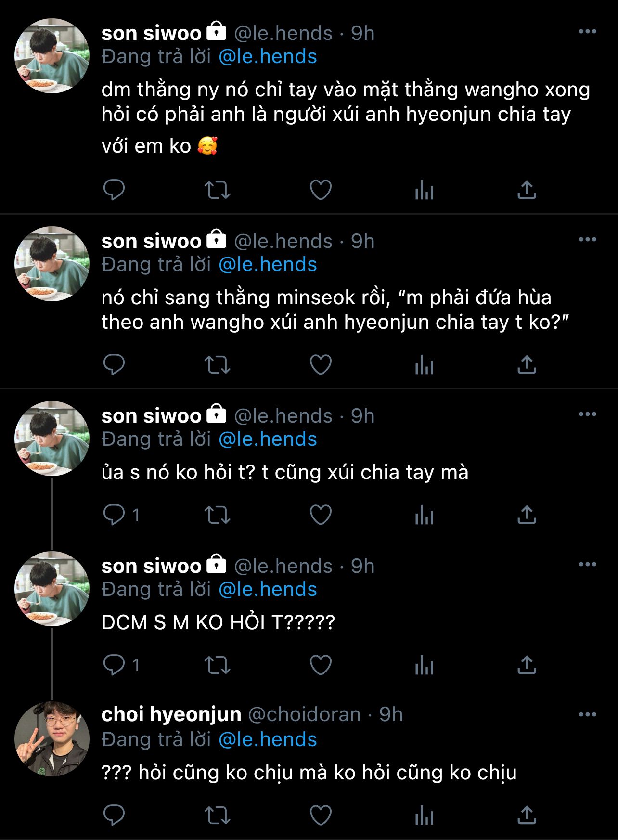Reply to the 'DCM S M KO HỎI T?????' tweet
Image resolution: width=618 pixels, height=840 pixels.
point(114,665)
